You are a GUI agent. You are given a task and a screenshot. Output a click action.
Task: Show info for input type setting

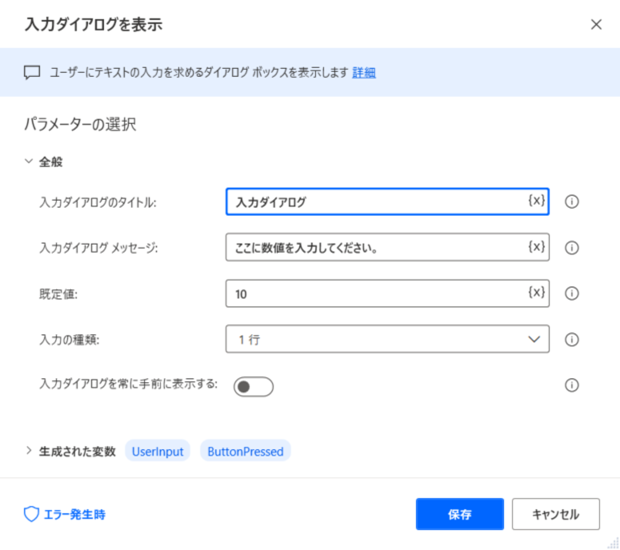(x=571, y=339)
